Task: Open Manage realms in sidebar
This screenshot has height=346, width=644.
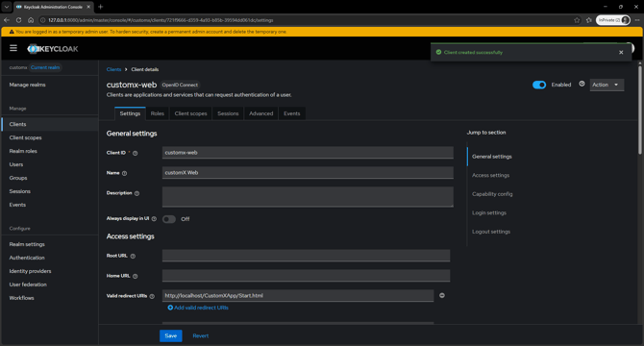Action: (28, 85)
